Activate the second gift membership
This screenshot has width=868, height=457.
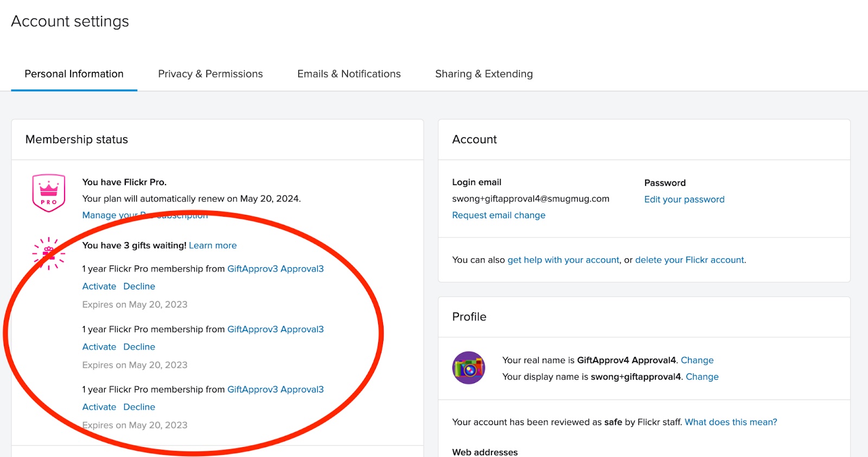(x=99, y=347)
